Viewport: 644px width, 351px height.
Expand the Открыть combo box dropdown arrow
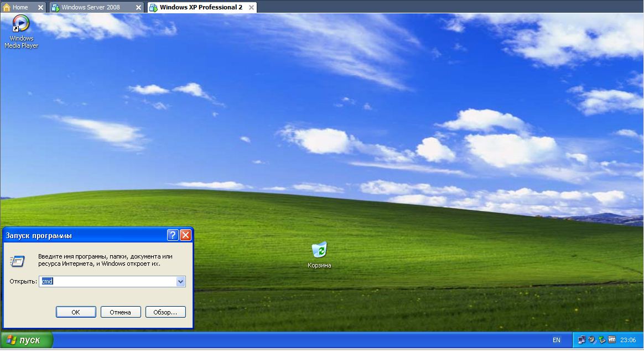pyautogui.click(x=181, y=282)
